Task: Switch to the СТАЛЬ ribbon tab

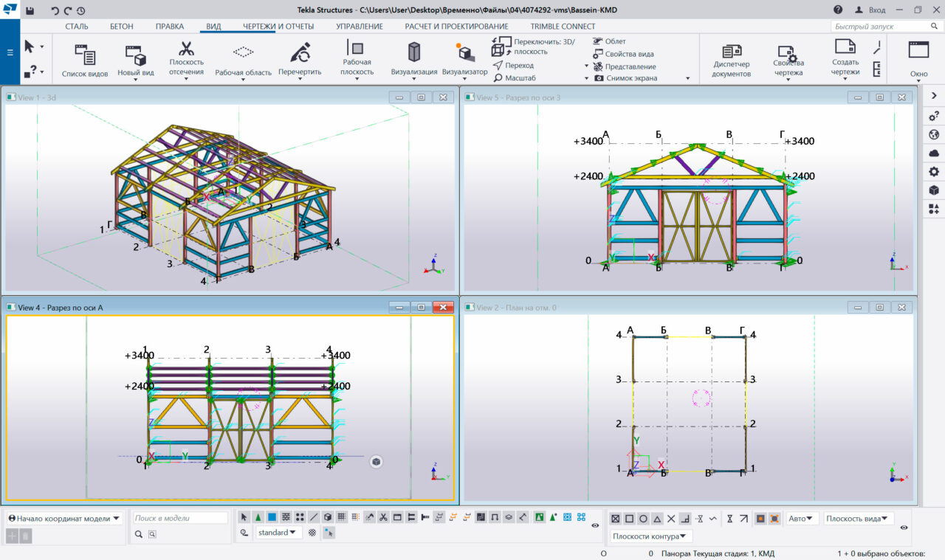Action: 77,27
